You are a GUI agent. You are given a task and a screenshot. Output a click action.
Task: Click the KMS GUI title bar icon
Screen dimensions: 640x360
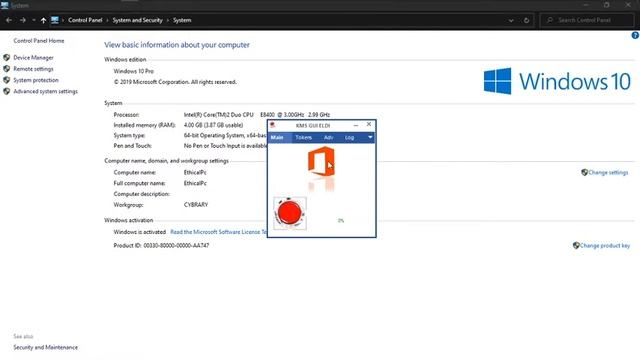(x=273, y=125)
